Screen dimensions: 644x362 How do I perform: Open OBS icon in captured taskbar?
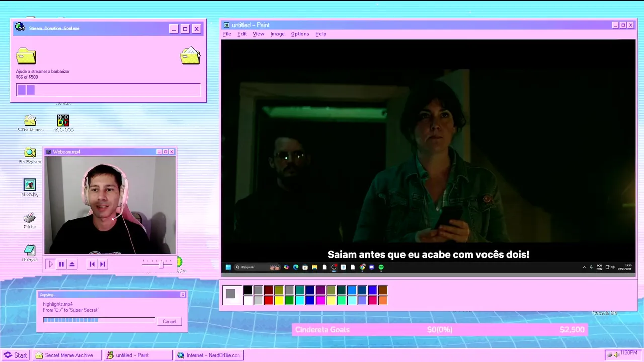click(x=334, y=267)
